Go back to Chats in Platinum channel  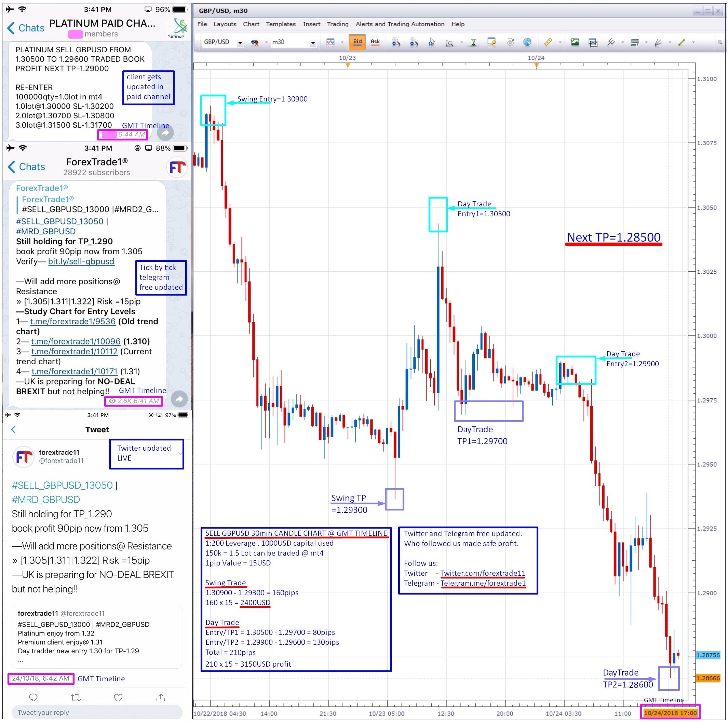(26, 28)
